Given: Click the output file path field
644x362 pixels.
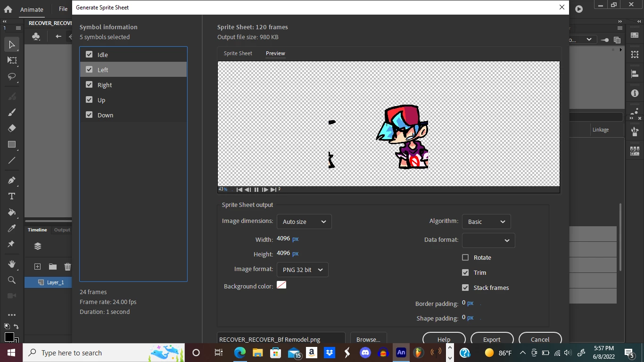Looking at the screenshot, I should 281,339.
